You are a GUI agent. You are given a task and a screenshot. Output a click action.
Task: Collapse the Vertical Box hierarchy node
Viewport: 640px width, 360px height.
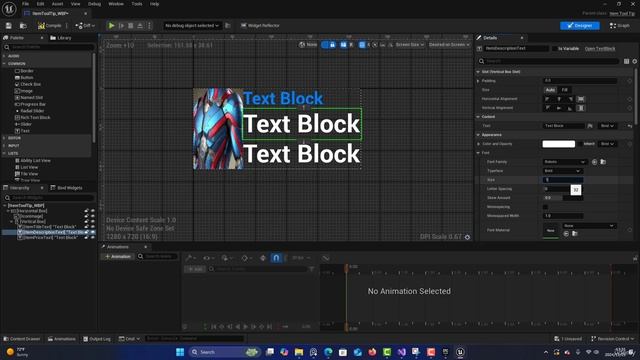tap(11, 222)
